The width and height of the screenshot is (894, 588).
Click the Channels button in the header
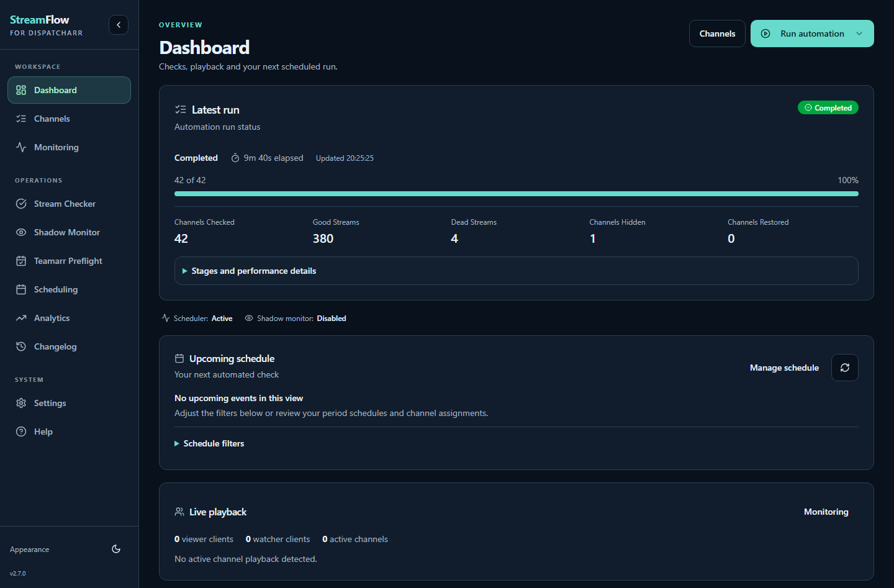click(x=717, y=34)
